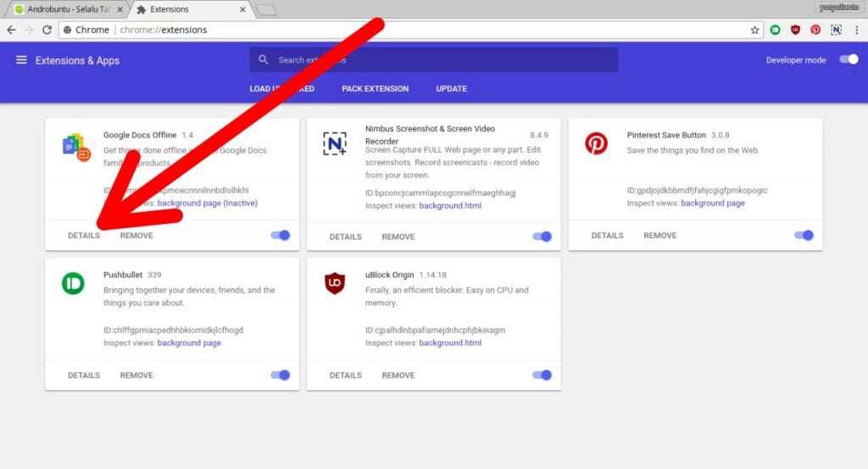Disable uBlock Origin extension toggle
This screenshot has height=469, width=868.
(x=542, y=375)
